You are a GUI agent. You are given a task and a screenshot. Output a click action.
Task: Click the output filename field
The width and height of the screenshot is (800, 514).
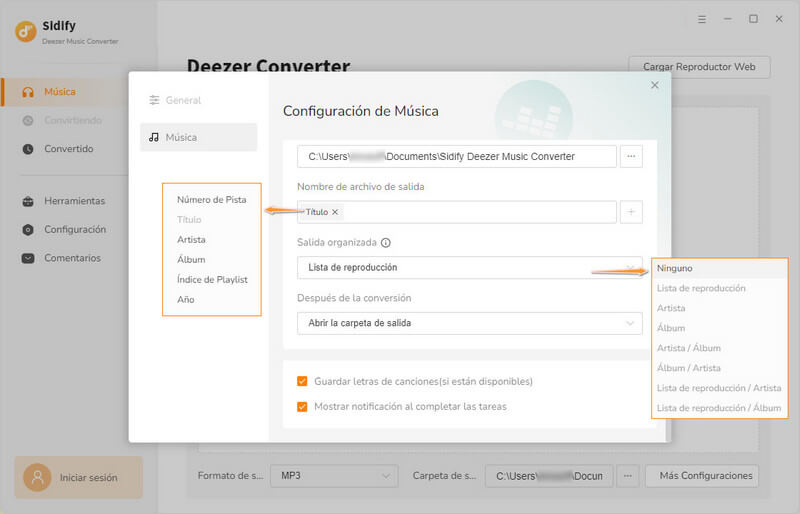[x=457, y=212]
